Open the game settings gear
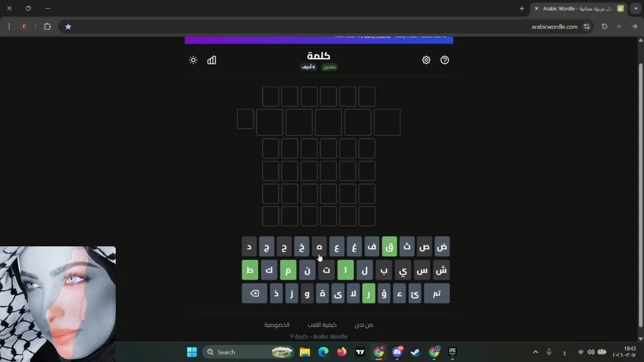644x362 pixels. point(426,60)
